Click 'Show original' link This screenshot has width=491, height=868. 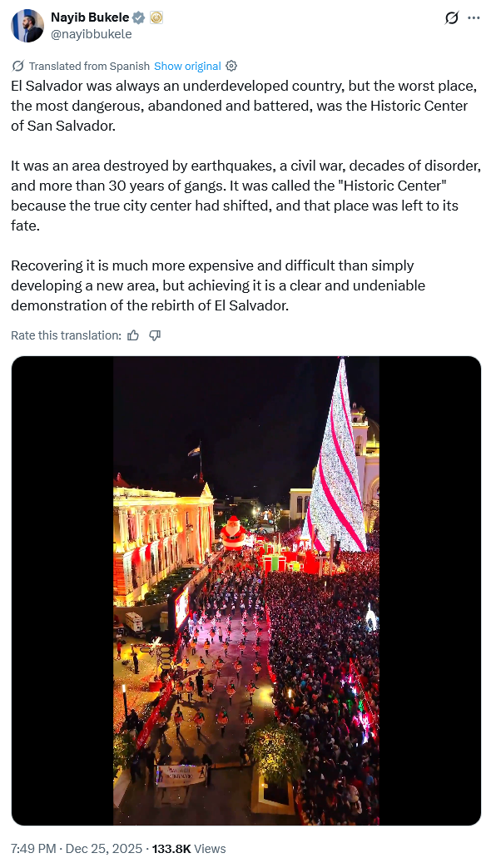click(x=187, y=66)
